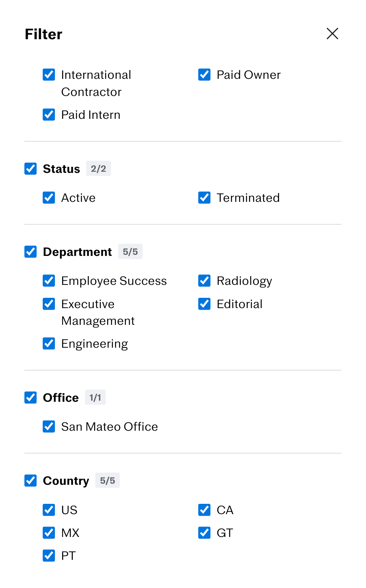Uncheck the Employee Success department
The width and height of the screenshot is (366, 588).
coord(49,281)
